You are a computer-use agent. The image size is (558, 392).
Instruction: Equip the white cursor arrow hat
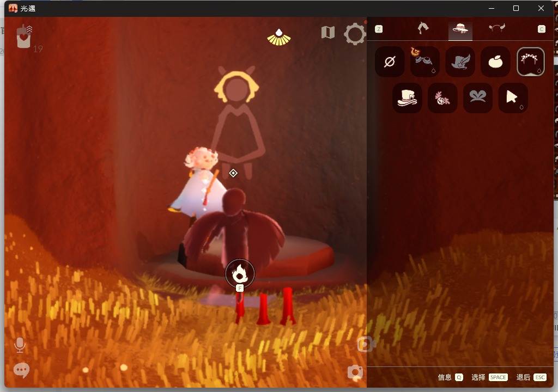tap(513, 98)
